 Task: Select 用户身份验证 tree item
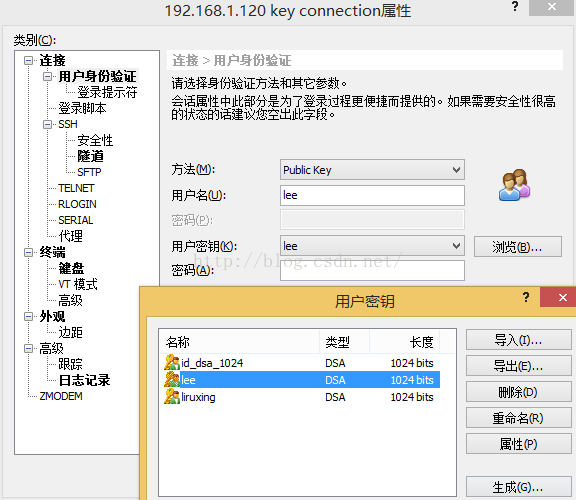98,76
